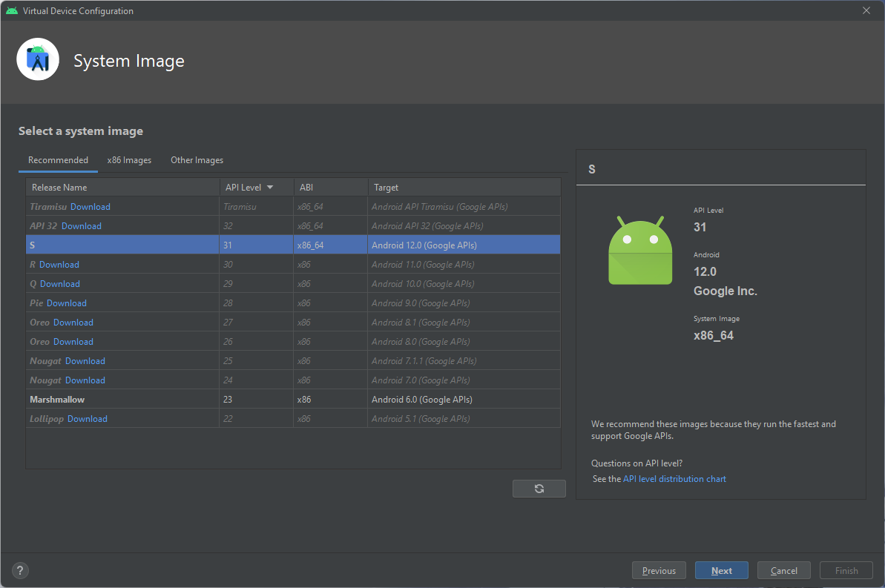Click the refresh system images icon button
This screenshot has width=885, height=588.
pos(539,489)
